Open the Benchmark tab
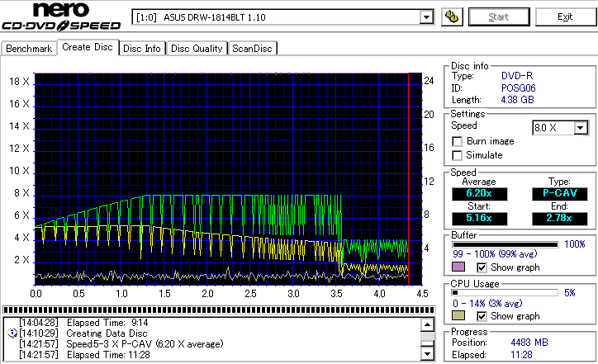 [x=29, y=49]
